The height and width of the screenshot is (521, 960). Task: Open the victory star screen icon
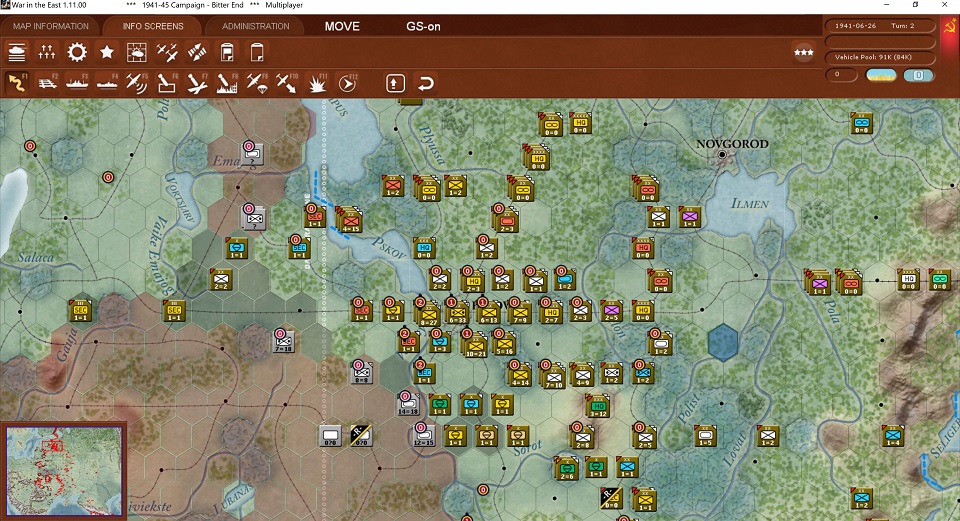(x=107, y=53)
